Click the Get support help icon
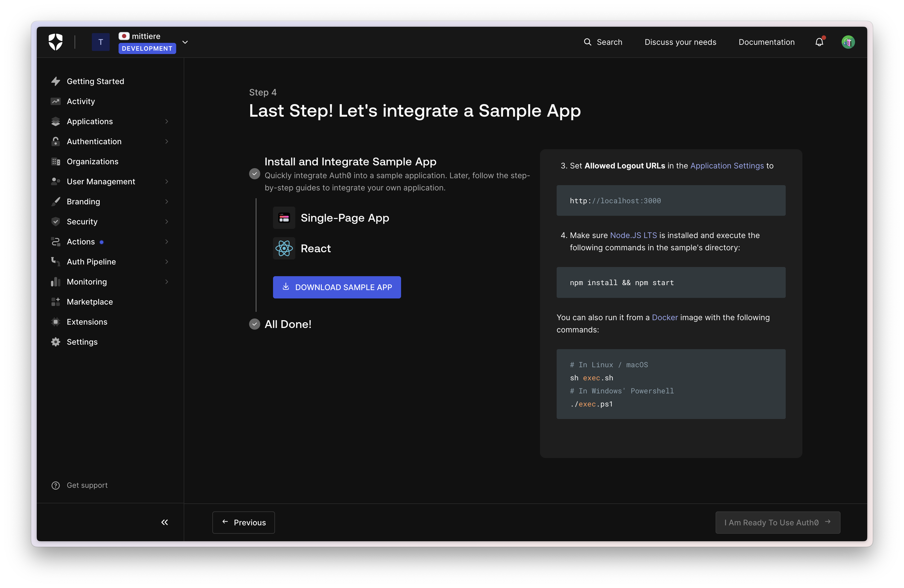904x588 pixels. pyautogui.click(x=55, y=486)
